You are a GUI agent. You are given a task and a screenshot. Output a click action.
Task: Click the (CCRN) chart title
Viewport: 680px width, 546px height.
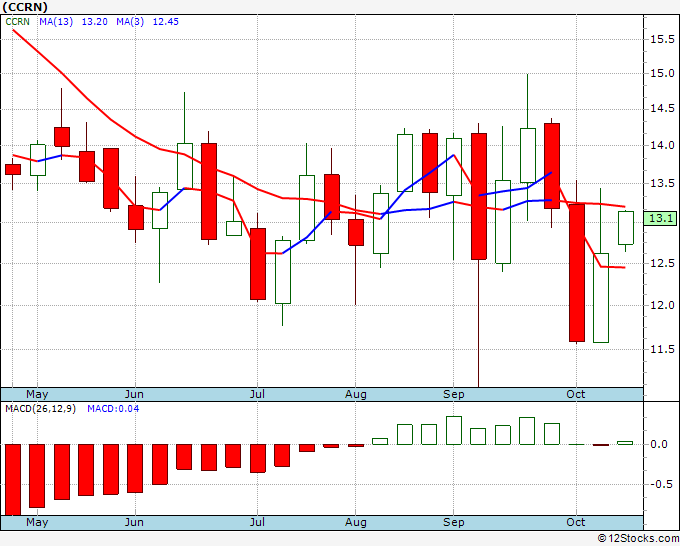tap(25, 7)
